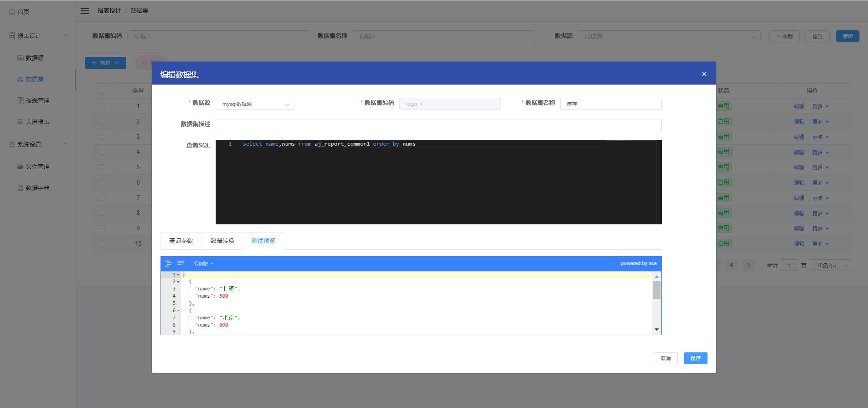Go to the next page with the pagination arrow
This screenshot has width=868, height=408.
pos(748,265)
